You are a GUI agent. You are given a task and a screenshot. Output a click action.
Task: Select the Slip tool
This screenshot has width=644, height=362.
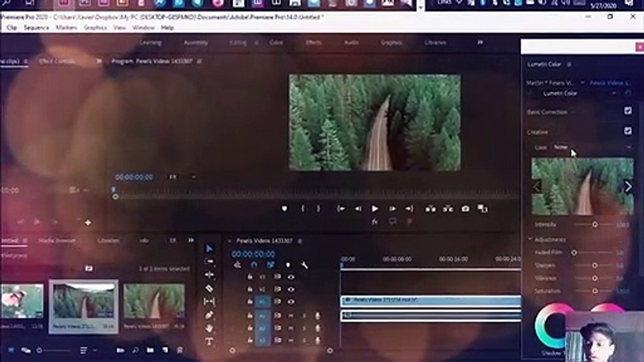209,302
